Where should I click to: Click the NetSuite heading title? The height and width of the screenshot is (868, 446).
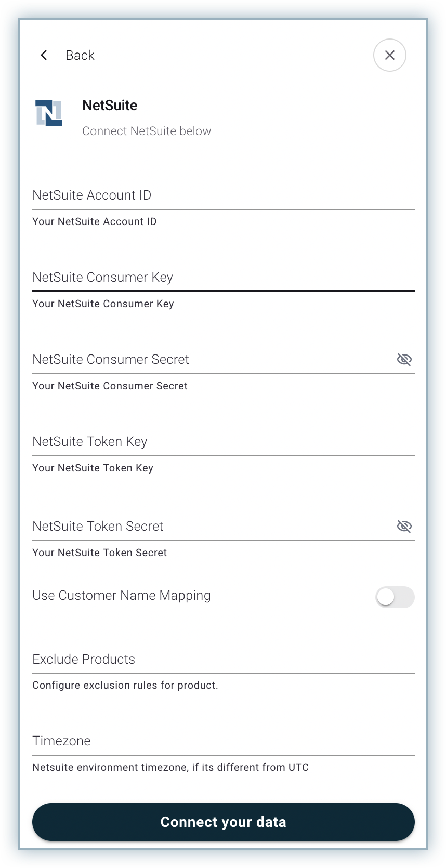110,106
